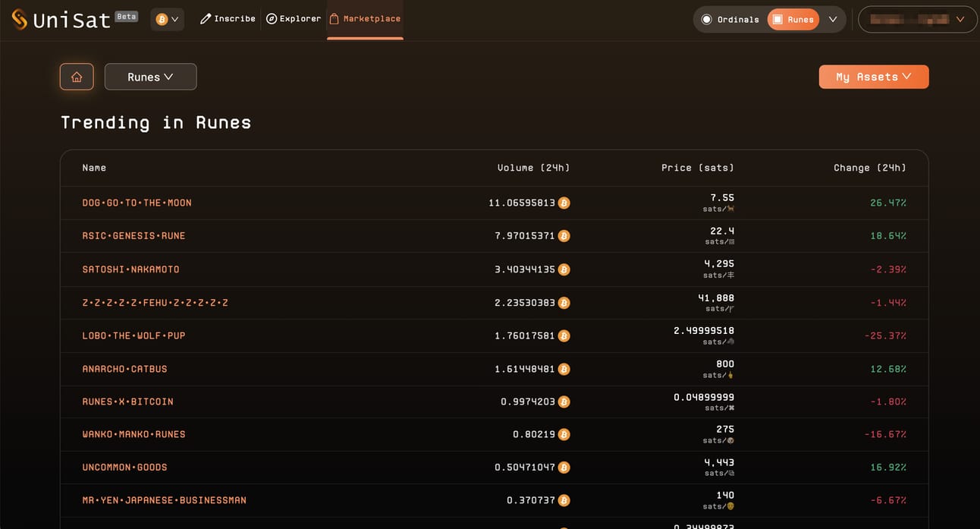Screen dimensions: 980x529
Task: Click Bitcoin icon beside volume 2.23530383
Action: click(x=564, y=303)
